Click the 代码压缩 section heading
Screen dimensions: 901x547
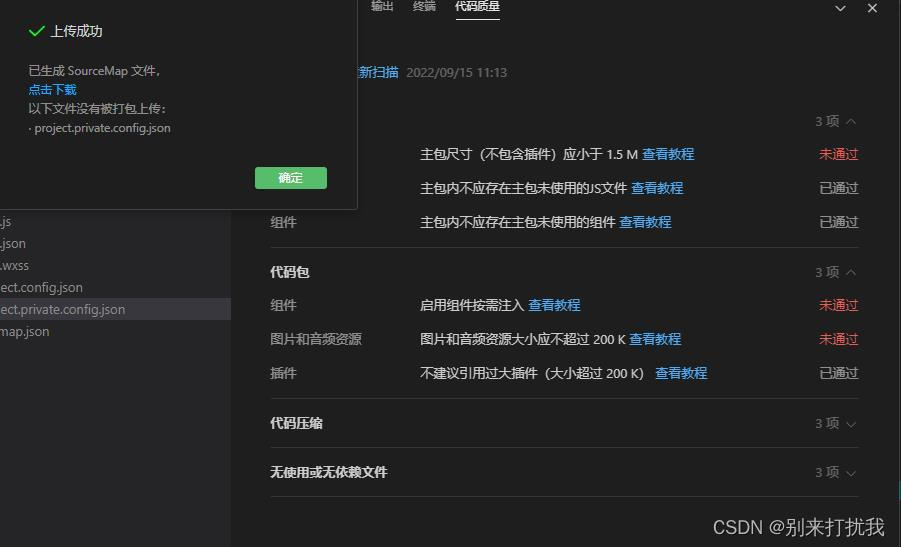pos(297,423)
